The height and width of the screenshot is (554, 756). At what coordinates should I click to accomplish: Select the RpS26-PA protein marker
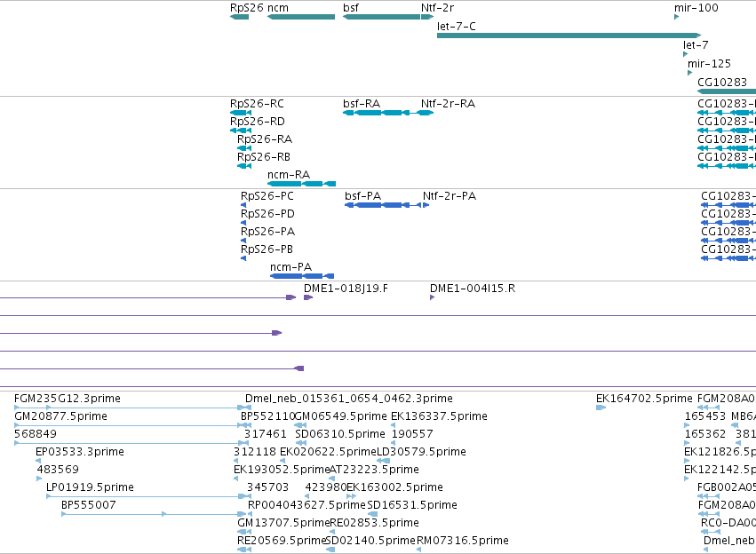(x=243, y=241)
